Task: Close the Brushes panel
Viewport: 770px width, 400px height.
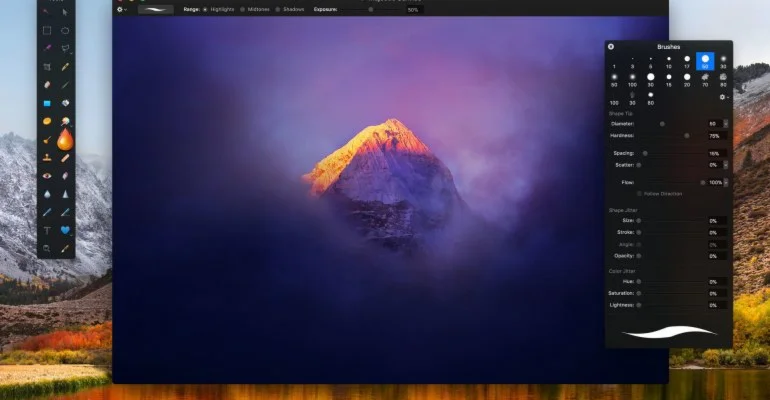Action: pos(611,47)
